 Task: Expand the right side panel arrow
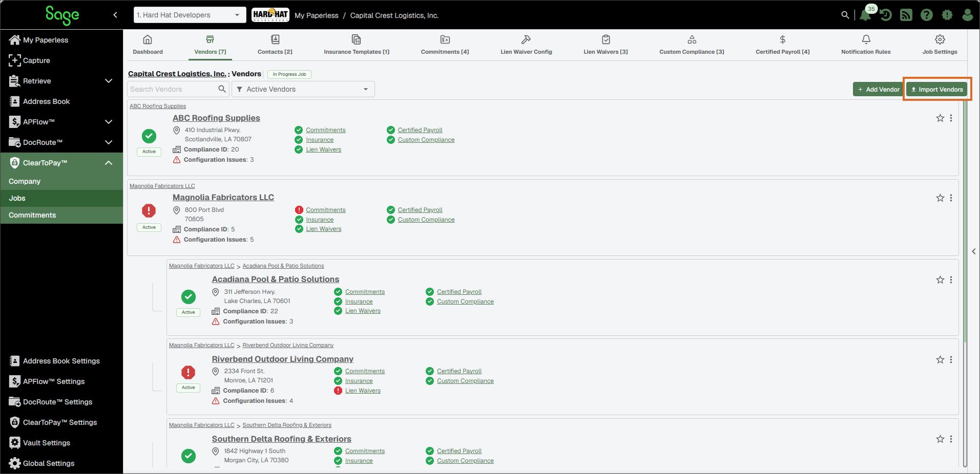(x=974, y=251)
